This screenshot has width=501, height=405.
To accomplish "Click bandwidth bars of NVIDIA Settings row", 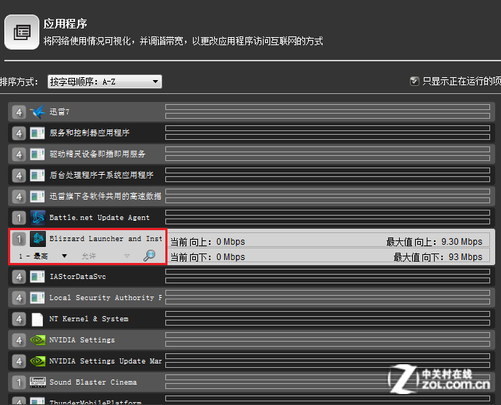I will click(327, 340).
